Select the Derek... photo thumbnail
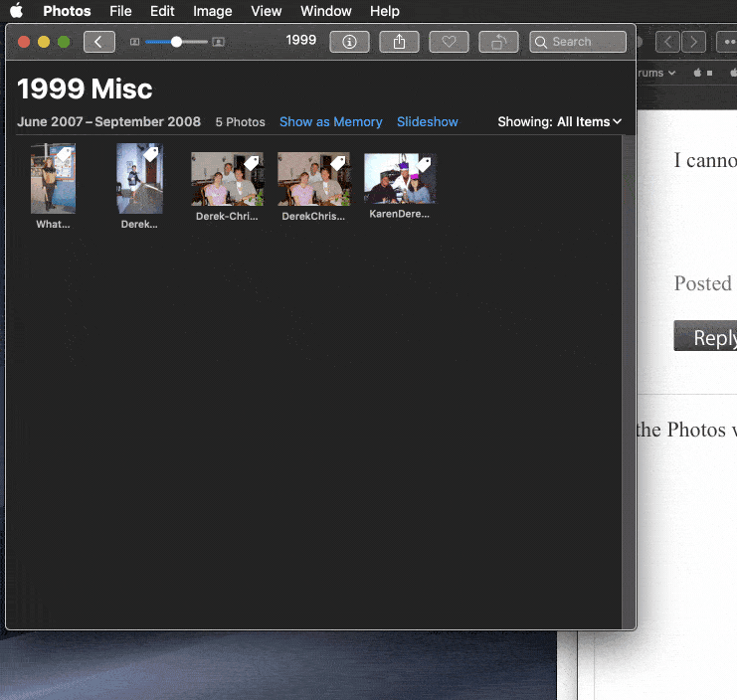This screenshot has height=700, width=737. (x=139, y=179)
